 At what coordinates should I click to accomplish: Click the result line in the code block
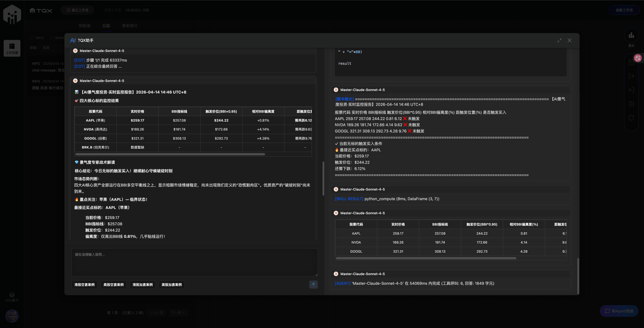click(345, 64)
